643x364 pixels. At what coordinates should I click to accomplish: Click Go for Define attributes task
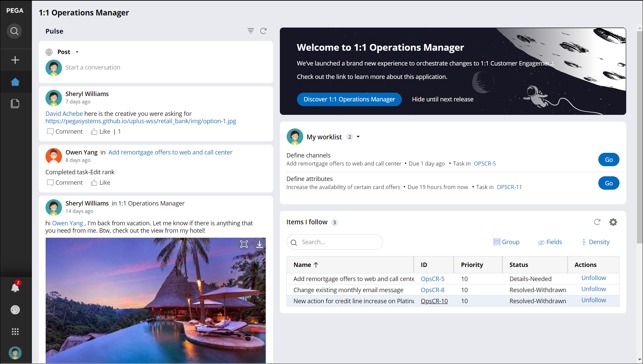pos(608,183)
